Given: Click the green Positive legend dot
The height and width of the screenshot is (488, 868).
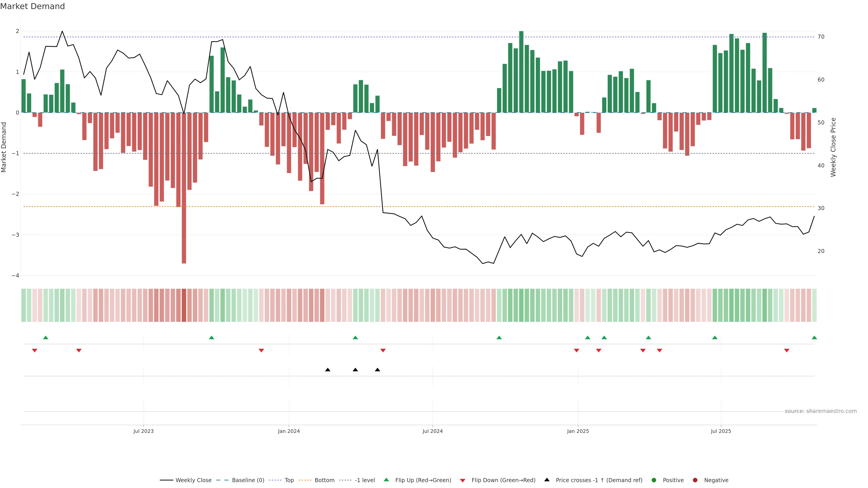Looking at the screenshot, I should tap(654, 480).
